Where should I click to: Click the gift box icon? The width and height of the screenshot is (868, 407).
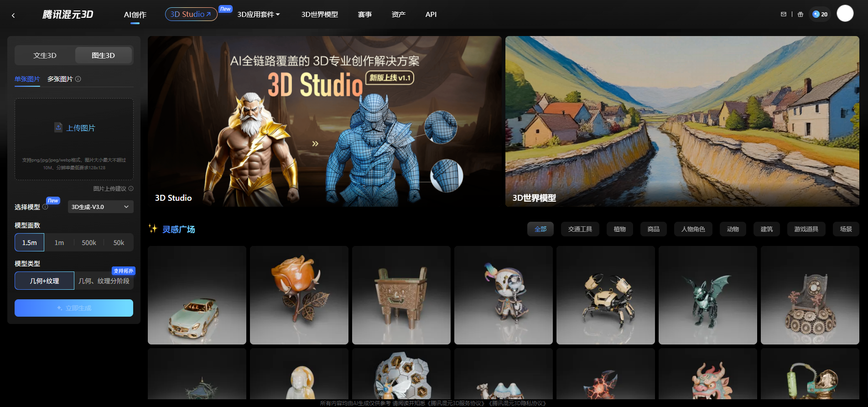click(800, 14)
